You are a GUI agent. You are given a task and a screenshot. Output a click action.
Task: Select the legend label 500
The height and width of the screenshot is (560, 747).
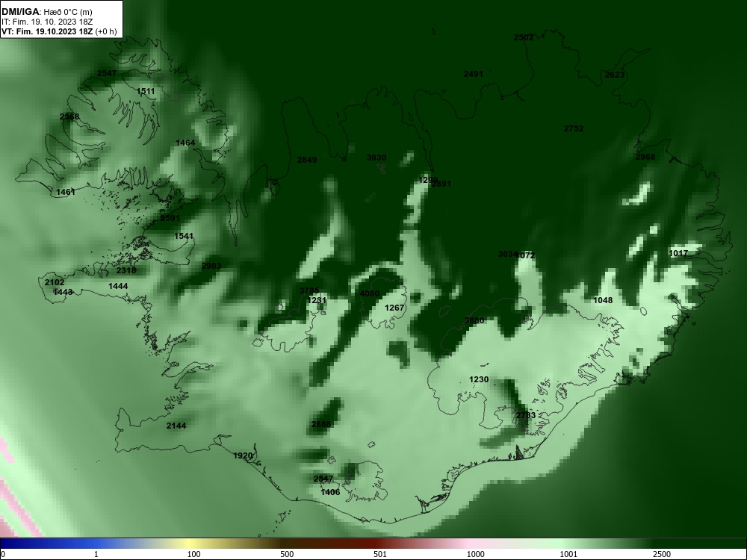point(287,554)
